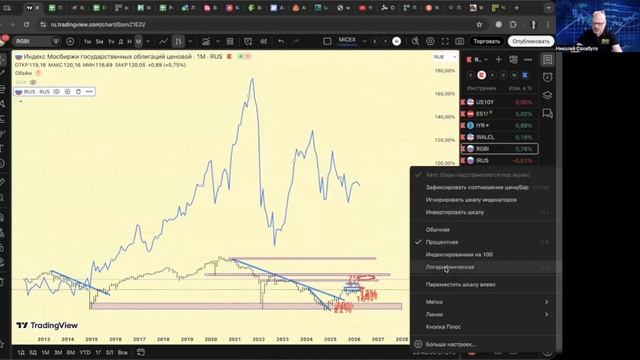
Task: Click the Торговать button
Action: [487, 41]
